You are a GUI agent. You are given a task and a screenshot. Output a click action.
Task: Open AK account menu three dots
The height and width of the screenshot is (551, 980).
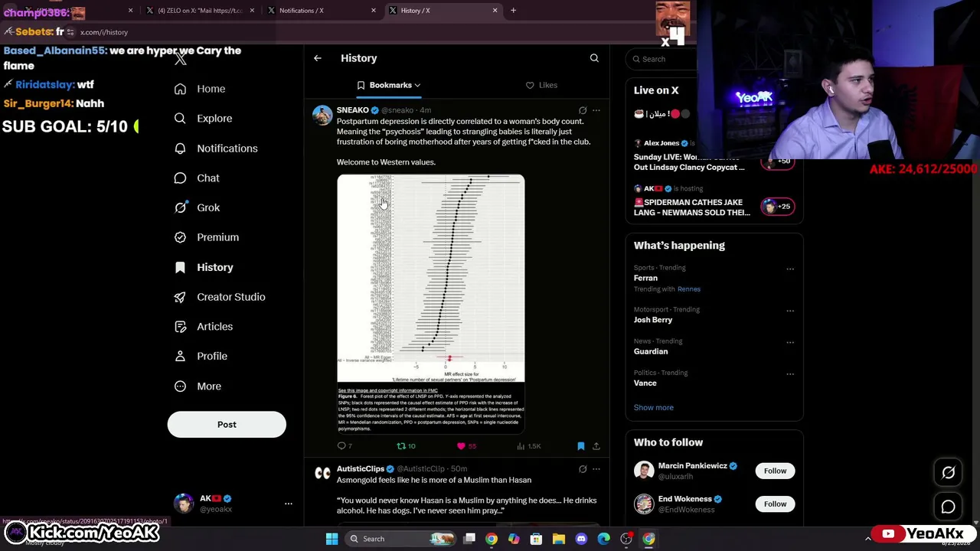tap(289, 504)
